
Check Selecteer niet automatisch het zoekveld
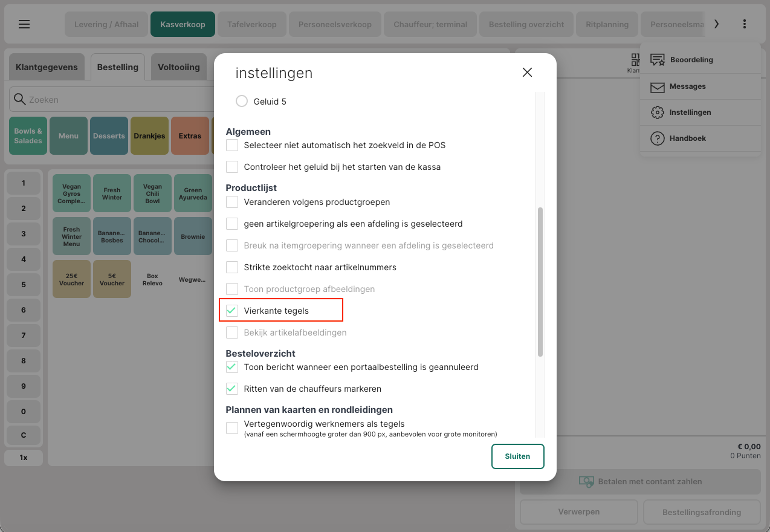tap(232, 145)
